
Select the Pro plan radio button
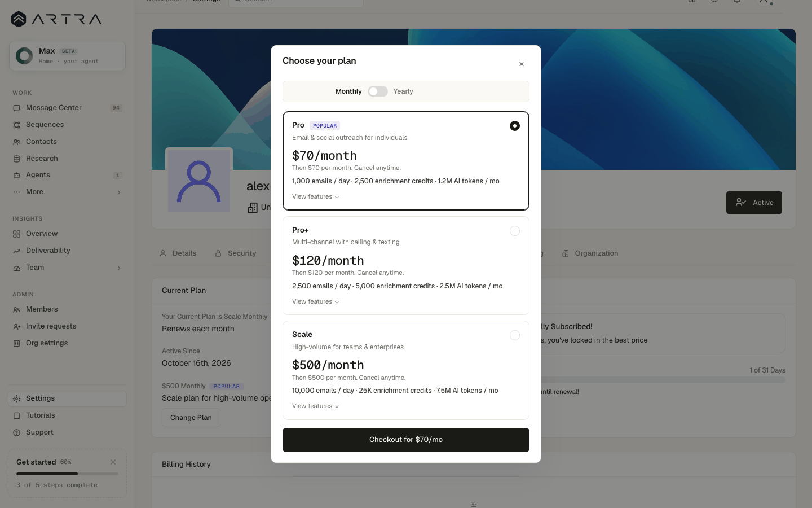pos(515,126)
